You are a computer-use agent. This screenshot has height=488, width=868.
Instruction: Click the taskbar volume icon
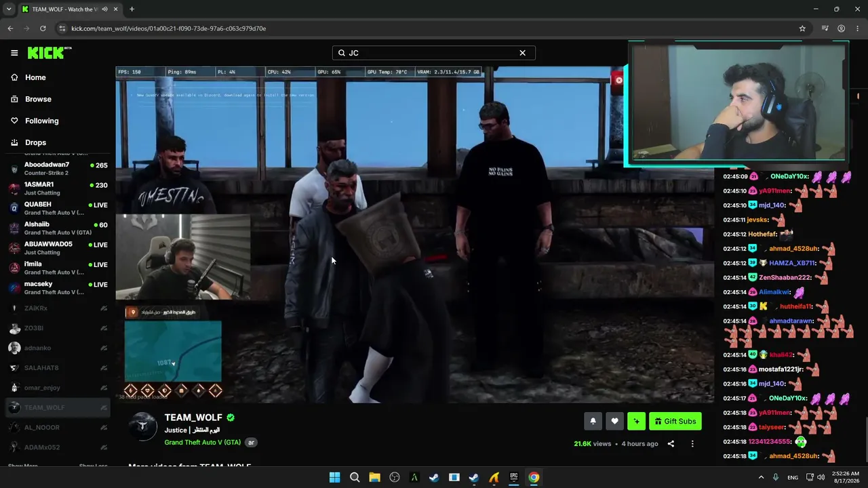821,477
